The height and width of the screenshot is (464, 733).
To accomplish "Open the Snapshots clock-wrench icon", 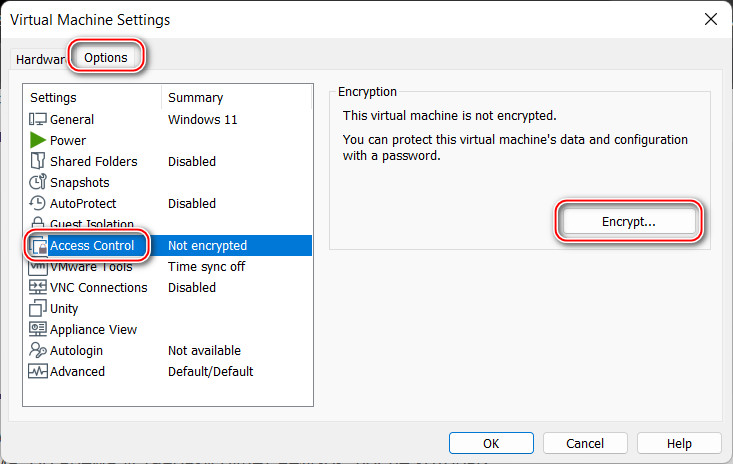I will [x=37, y=182].
